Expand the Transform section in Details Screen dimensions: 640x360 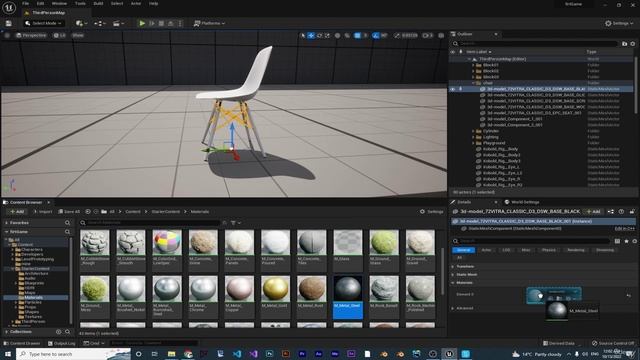click(x=453, y=267)
